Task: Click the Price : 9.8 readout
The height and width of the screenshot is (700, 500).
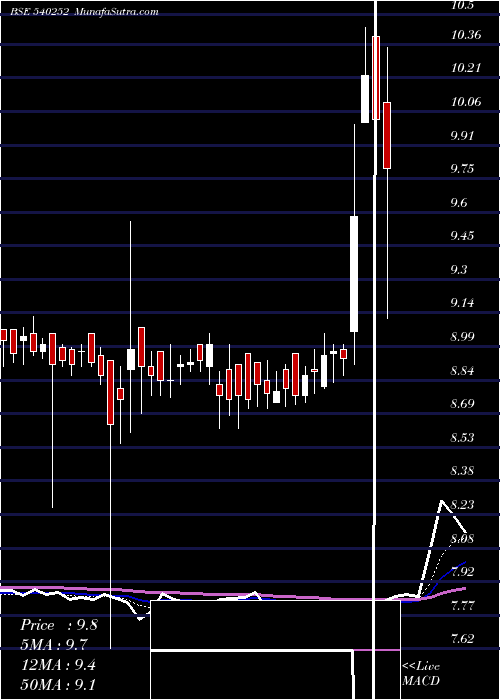Action: [58, 625]
